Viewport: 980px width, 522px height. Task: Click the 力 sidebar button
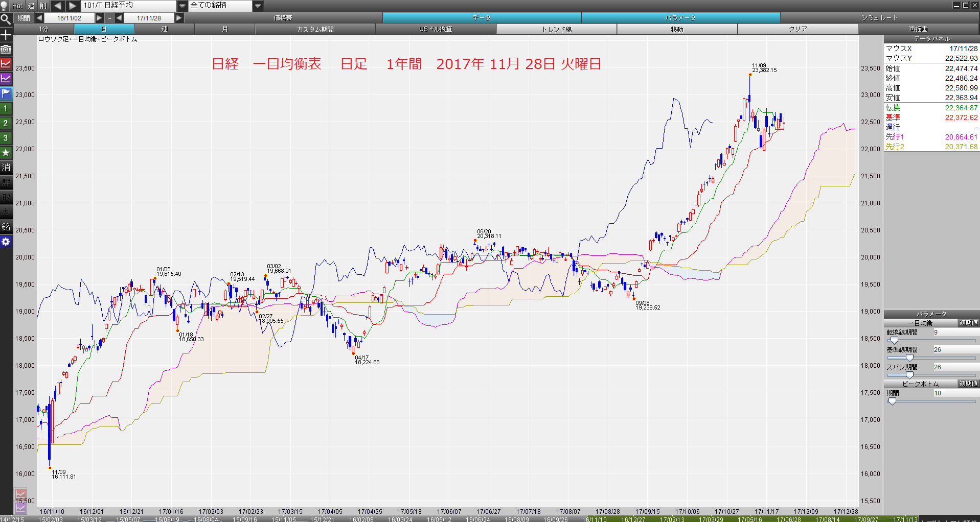click(x=6, y=212)
